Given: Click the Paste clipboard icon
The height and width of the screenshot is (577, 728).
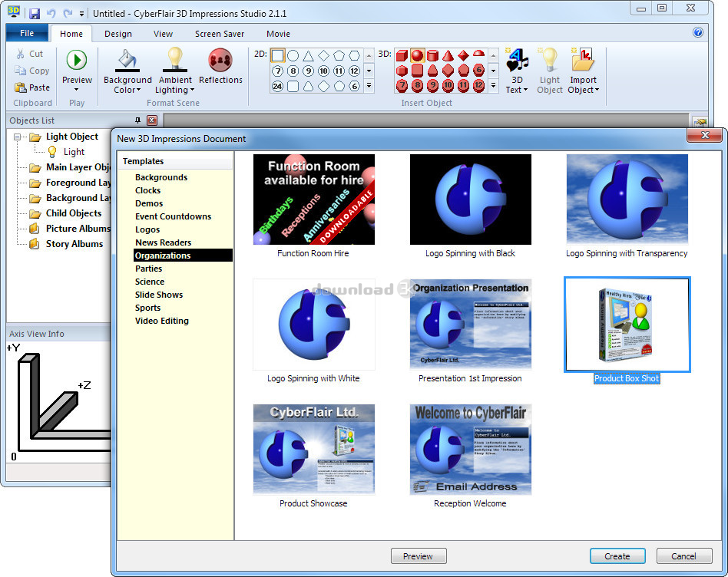Looking at the screenshot, I should point(20,87).
